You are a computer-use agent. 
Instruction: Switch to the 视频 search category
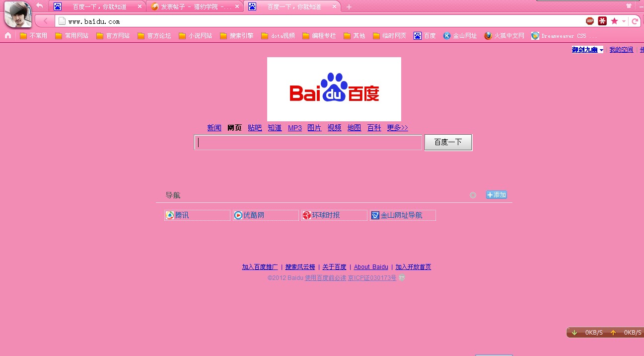335,128
